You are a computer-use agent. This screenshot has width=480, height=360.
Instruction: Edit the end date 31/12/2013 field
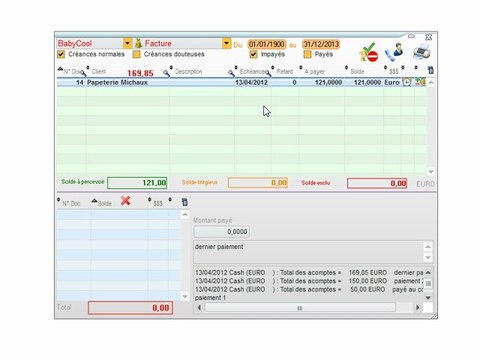[x=321, y=44]
